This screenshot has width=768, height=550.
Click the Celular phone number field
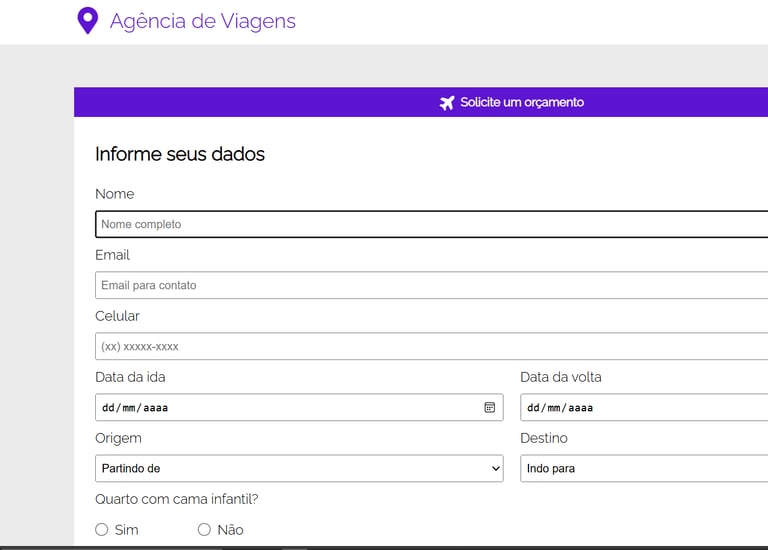click(432, 347)
